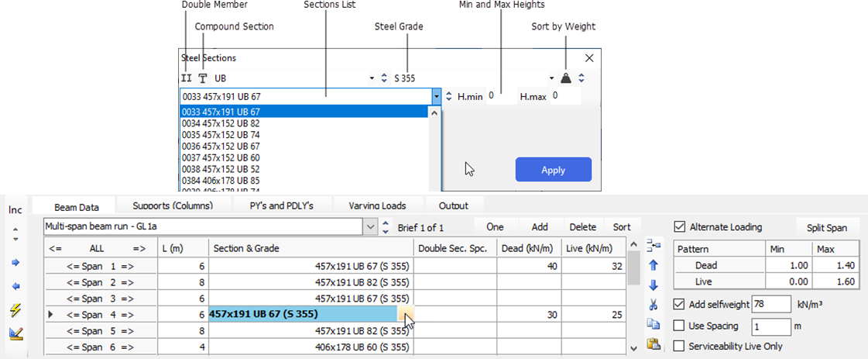Click the H.max input field

(566, 96)
